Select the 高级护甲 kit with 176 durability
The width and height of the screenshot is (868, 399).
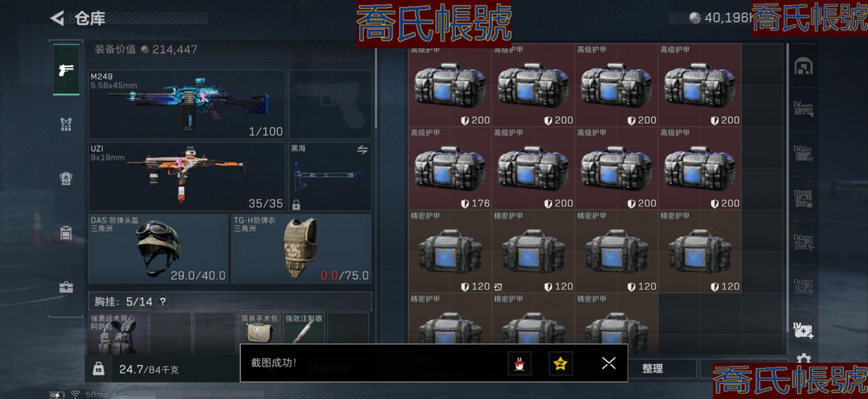450,168
